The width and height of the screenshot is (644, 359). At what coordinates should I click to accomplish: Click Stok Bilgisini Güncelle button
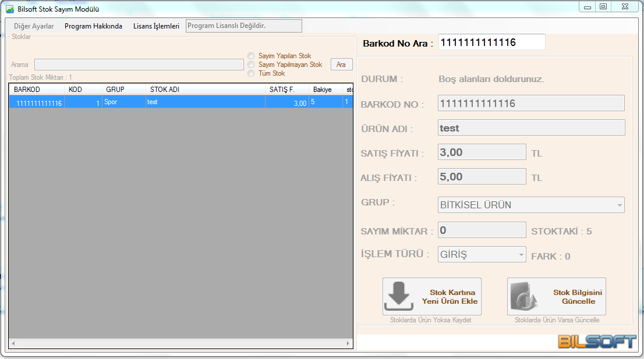pos(557,296)
